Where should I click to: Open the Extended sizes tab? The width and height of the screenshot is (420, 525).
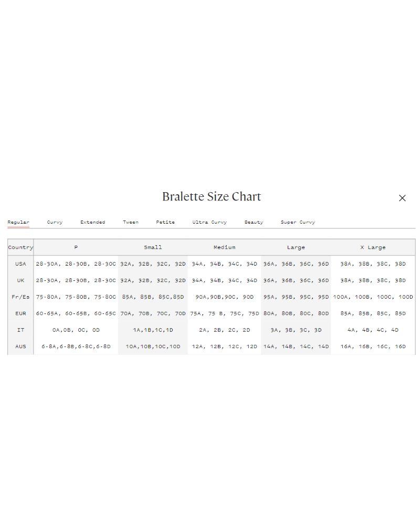tap(92, 222)
